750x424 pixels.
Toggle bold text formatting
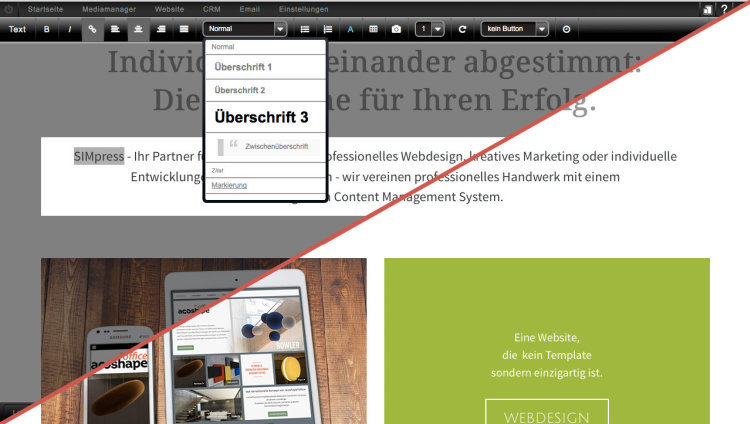[47, 29]
